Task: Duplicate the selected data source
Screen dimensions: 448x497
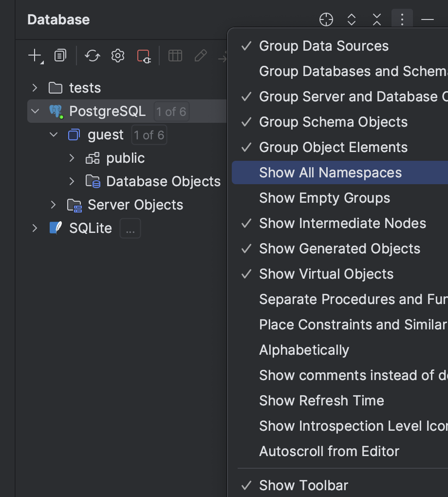Action: [x=60, y=55]
